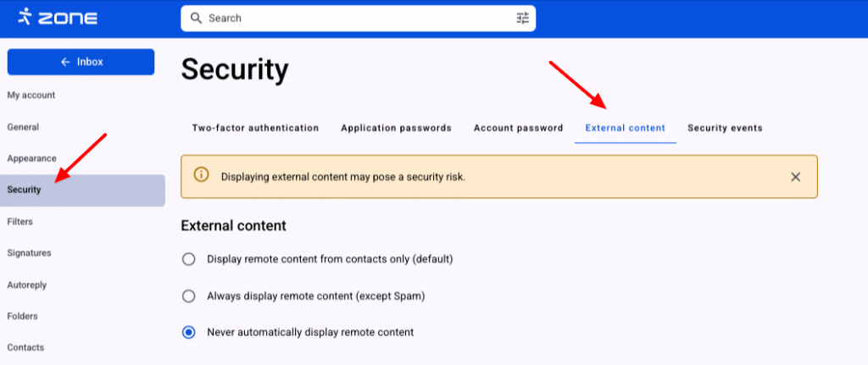Select the External content tab
The width and height of the screenshot is (868, 365).
pos(625,128)
